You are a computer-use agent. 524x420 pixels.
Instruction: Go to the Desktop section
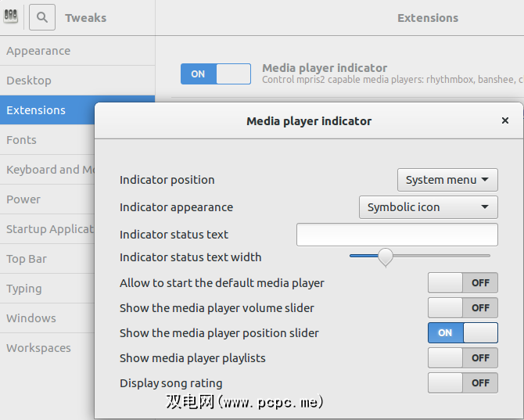(x=29, y=81)
